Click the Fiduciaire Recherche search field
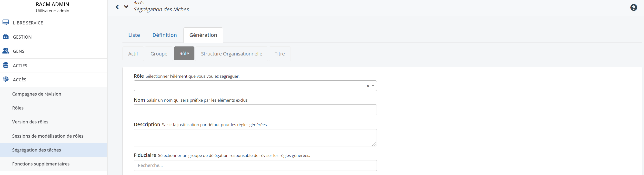This screenshot has height=175, width=644. click(x=255, y=165)
